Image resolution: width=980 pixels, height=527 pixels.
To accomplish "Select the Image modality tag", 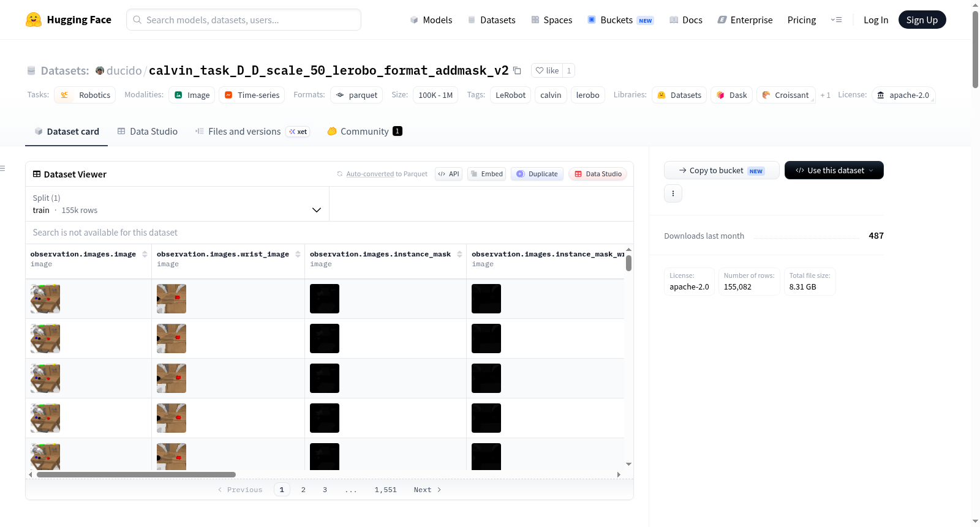I will click(192, 95).
